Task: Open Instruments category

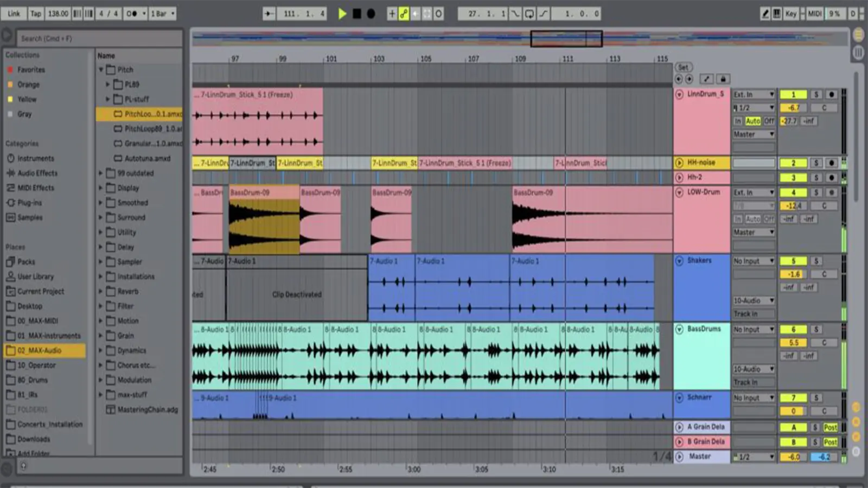Action: tap(36, 158)
